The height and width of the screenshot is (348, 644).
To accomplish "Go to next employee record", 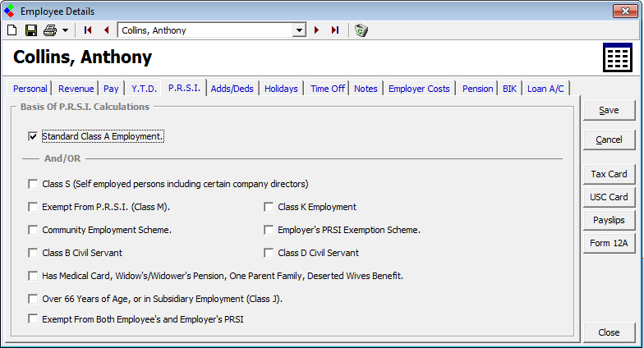I will (x=316, y=30).
